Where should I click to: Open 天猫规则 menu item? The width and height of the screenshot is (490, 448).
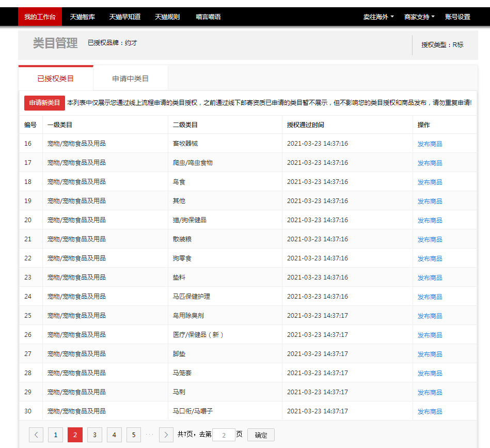pos(167,17)
